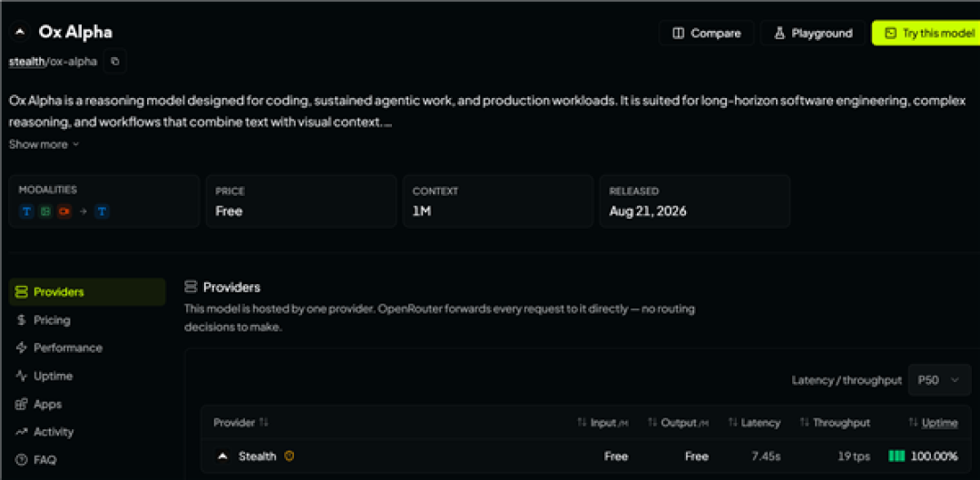
Task: Click the Stealth provider name
Action: pos(257,456)
